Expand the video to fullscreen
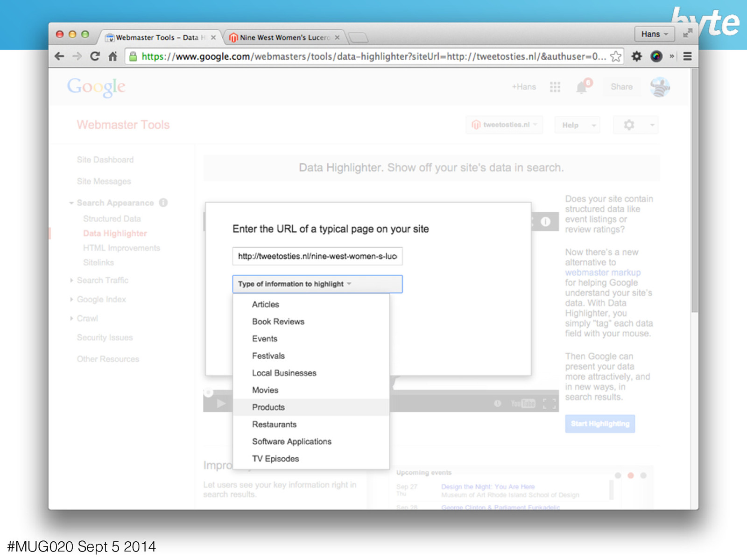Screen dimensions: 747x560 pos(550,404)
